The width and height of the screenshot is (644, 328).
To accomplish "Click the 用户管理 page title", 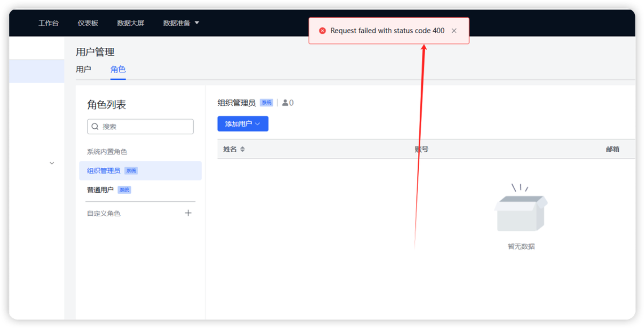I will coord(95,52).
